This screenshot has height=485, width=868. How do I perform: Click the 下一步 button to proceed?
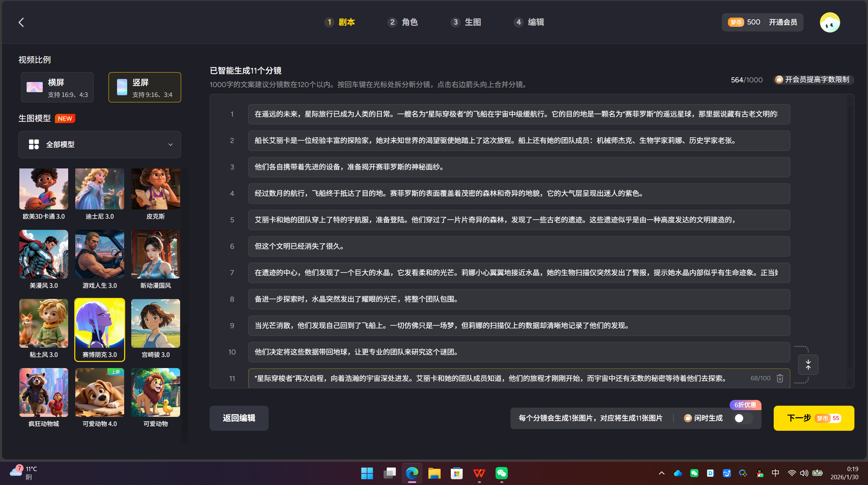(814, 418)
